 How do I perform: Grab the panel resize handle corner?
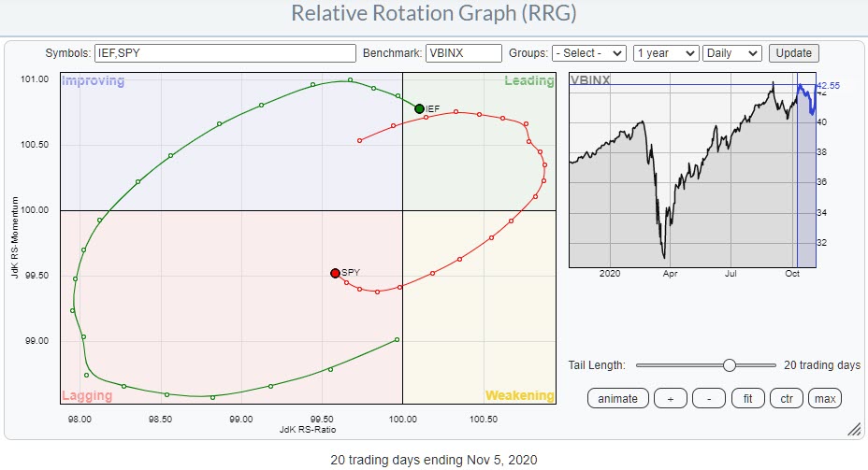point(853,430)
